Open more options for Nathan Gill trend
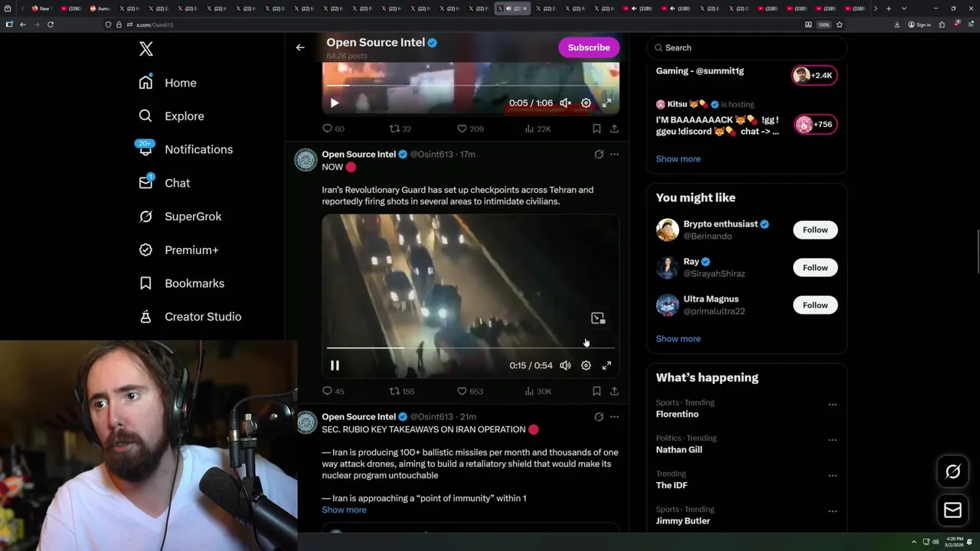The width and height of the screenshot is (980, 551). tap(832, 440)
